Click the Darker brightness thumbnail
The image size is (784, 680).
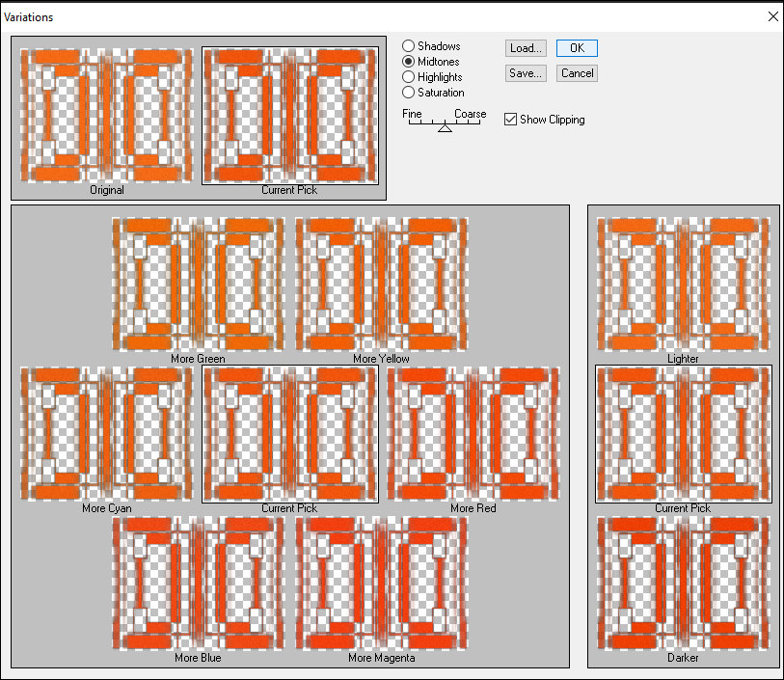684,584
